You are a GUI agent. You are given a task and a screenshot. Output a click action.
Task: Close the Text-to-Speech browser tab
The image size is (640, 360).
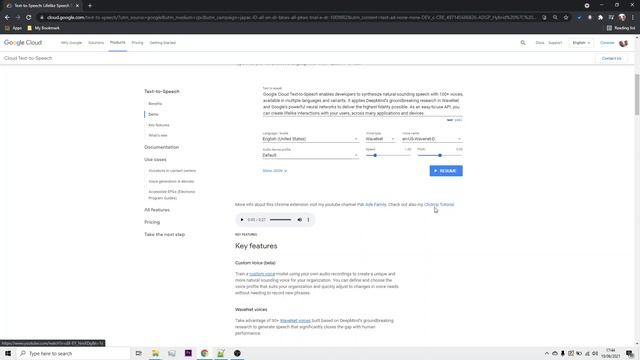point(77,6)
